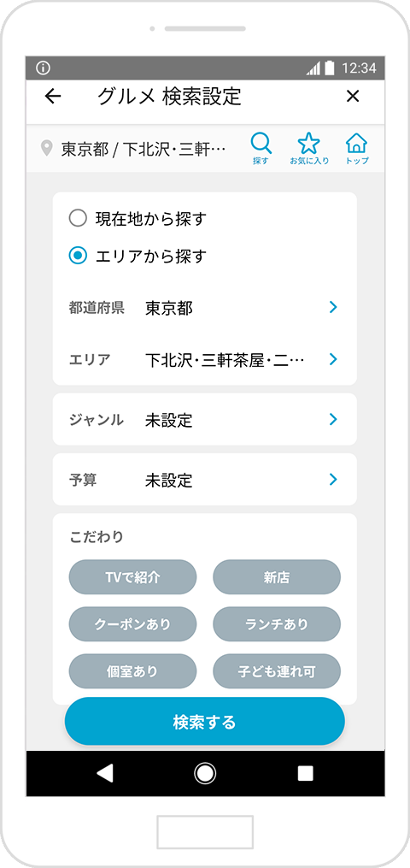Tap the back arrow in the header
This screenshot has width=410, height=868.
(x=52, y=97)
